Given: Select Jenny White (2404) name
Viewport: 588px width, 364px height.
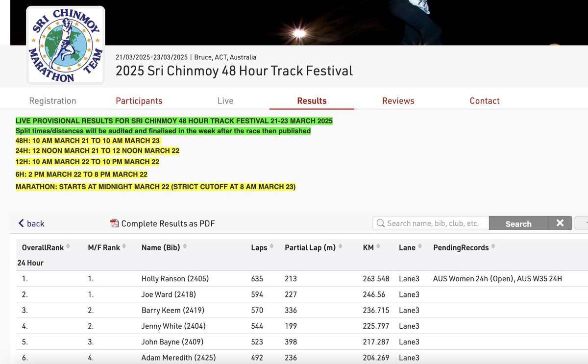Looking at the screenshot, I should 173,326.
